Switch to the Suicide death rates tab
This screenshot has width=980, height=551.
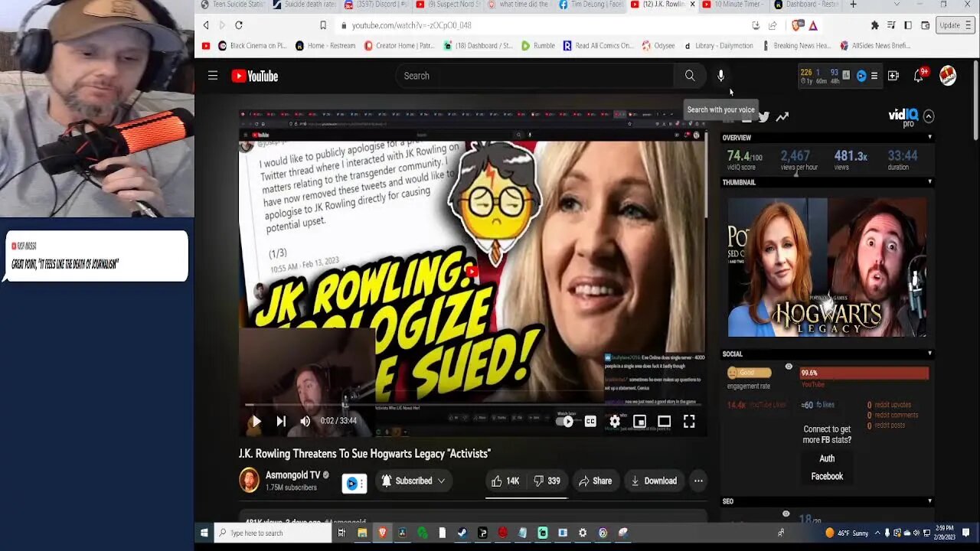coord(305,5)
